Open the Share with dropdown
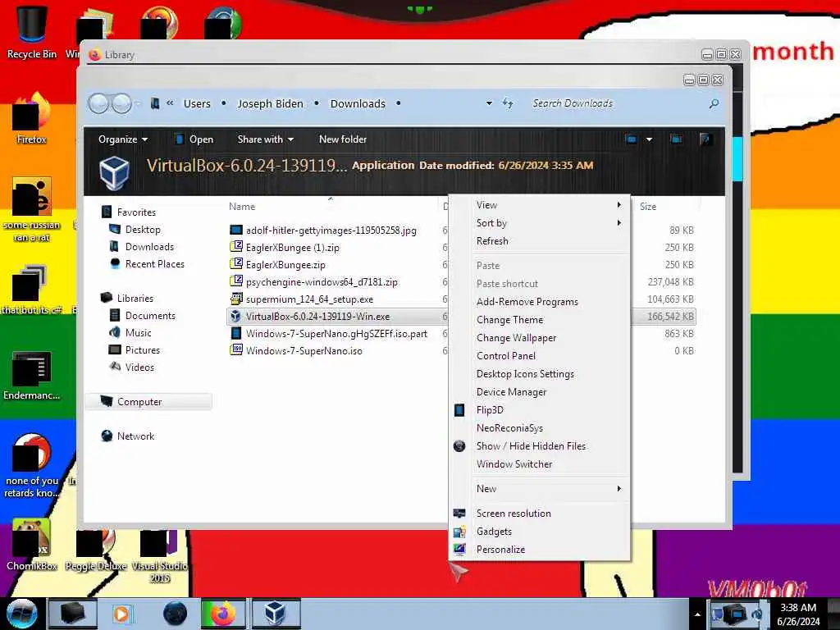The image size is (840, 630). point(266,139)
